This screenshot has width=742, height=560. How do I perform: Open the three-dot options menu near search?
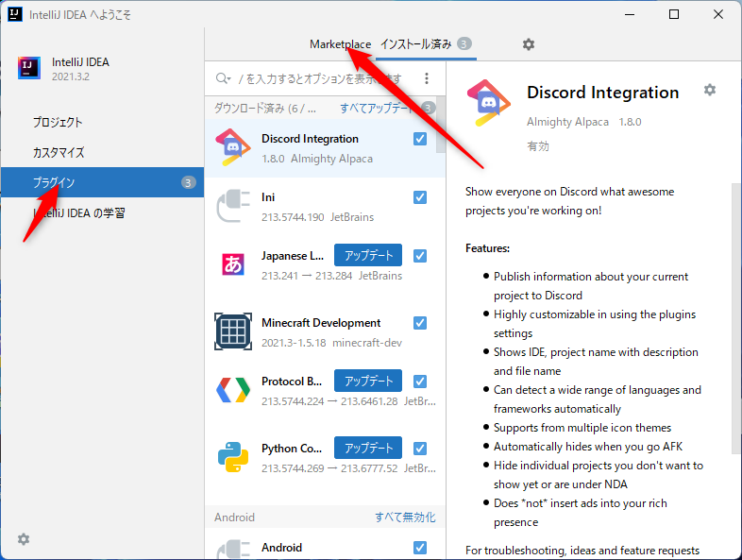(x=427, y=78)
